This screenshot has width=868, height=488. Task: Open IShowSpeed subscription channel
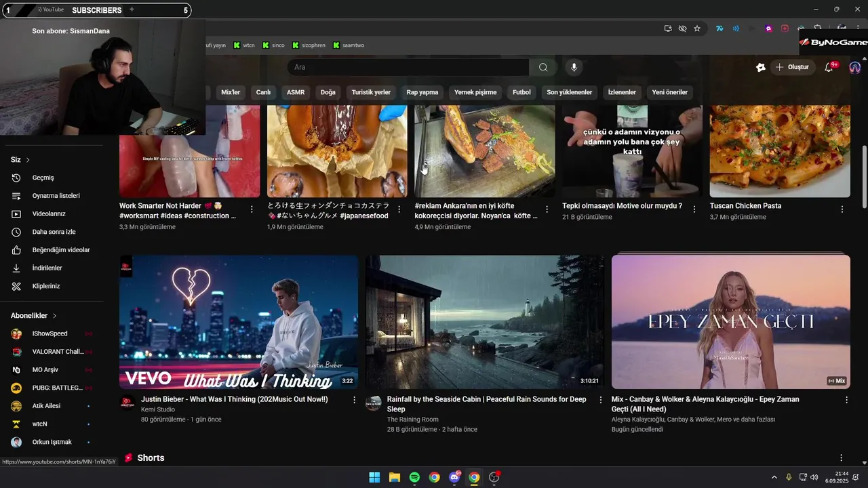tap(52, 333)
